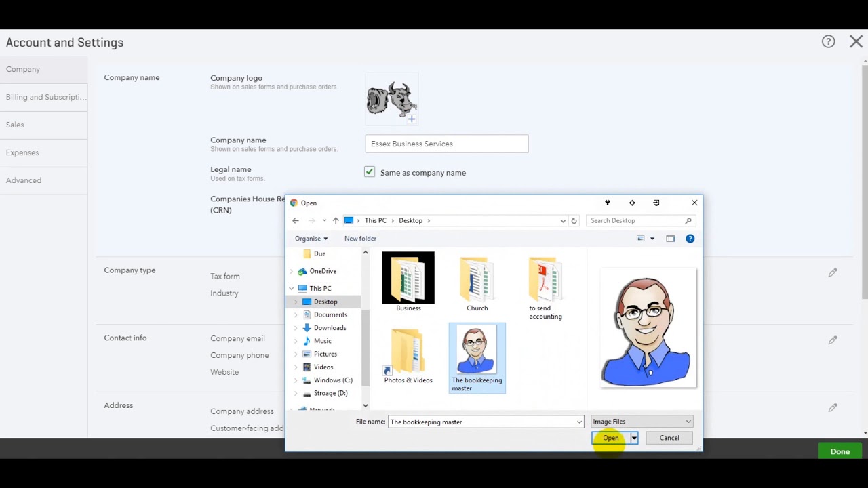Click the green Done button

point(840,451)
